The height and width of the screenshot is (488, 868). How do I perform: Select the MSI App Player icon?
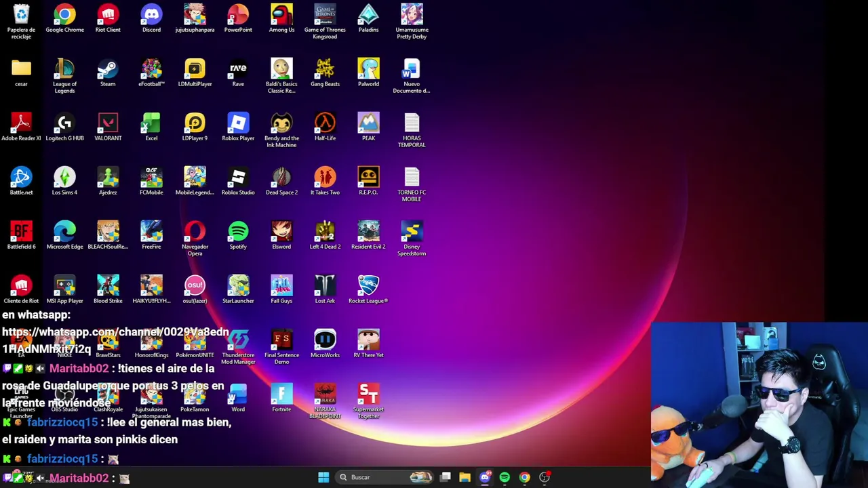click(64, 290)
